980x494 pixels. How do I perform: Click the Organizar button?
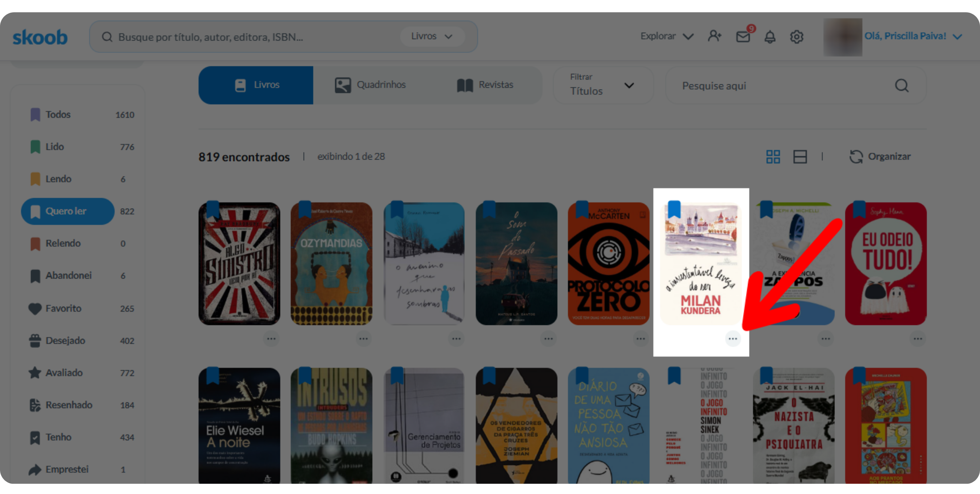pos(880,157)
